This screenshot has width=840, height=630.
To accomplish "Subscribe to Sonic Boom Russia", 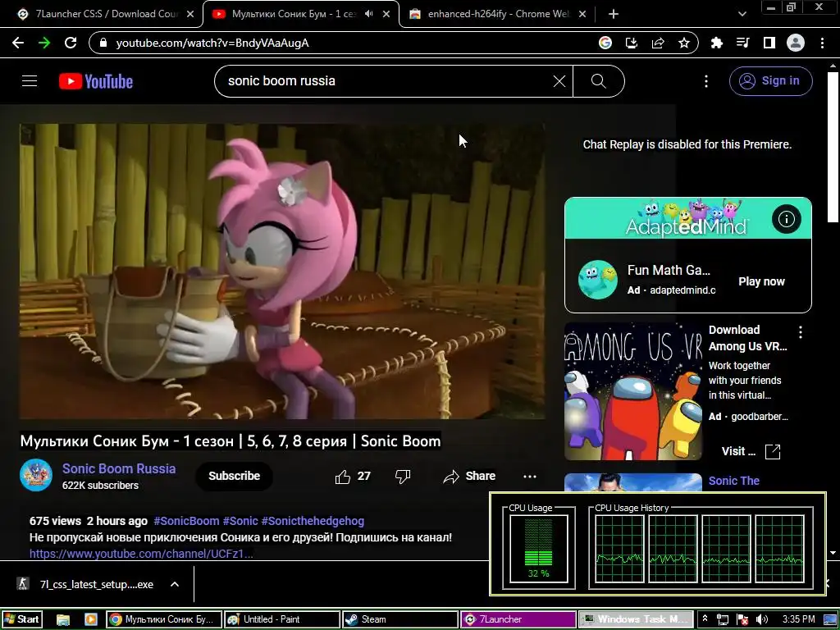I will coord(234,476).
